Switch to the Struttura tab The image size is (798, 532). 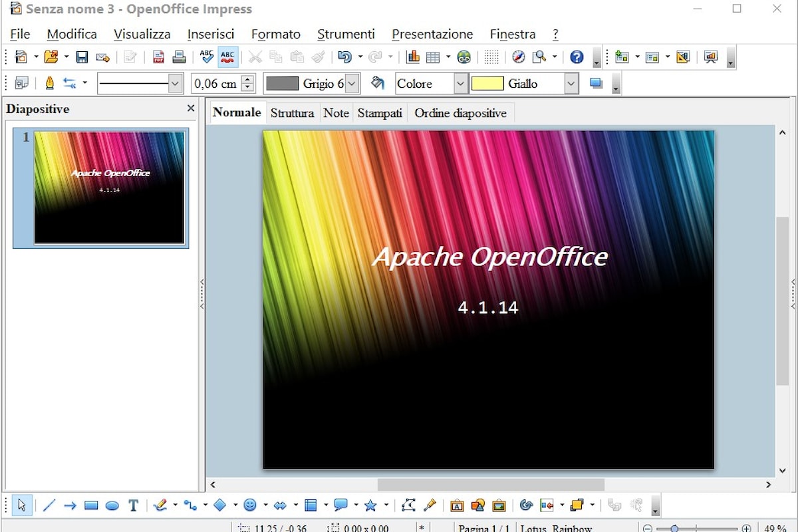pos(292,113)
